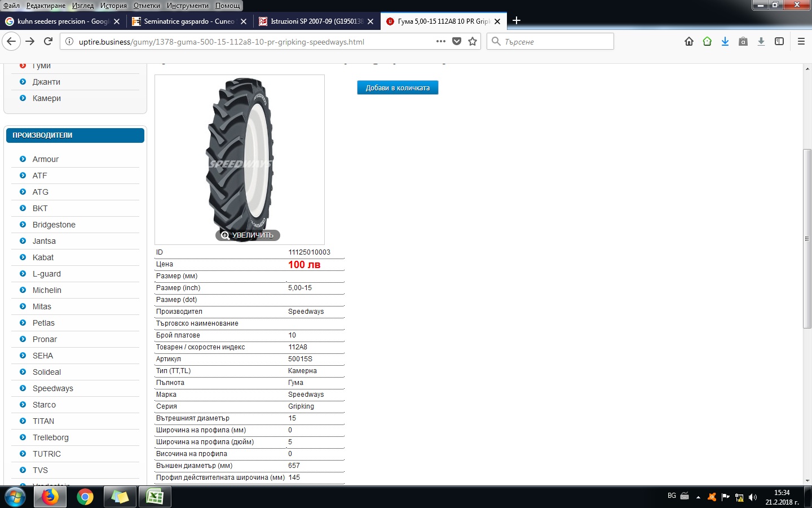Select Petlas manufacturer link
The width and height of the screenshot is (812, 508).
[x=43, y=323]
